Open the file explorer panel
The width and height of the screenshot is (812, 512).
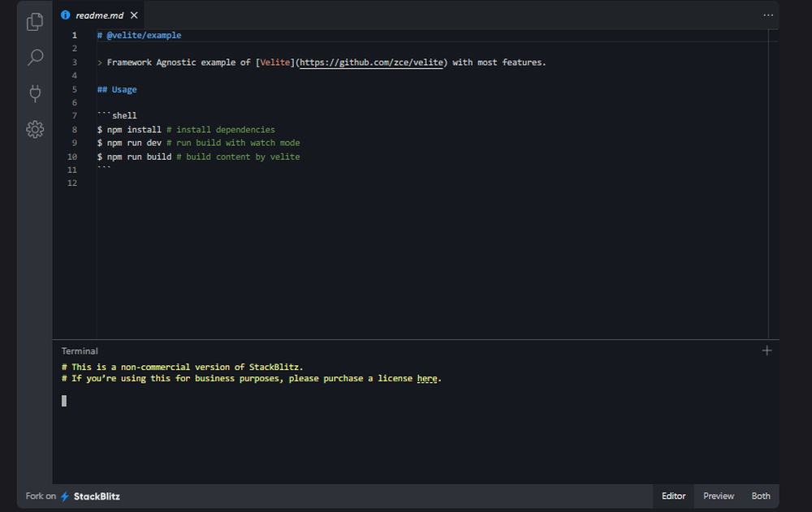click(34, 22)
